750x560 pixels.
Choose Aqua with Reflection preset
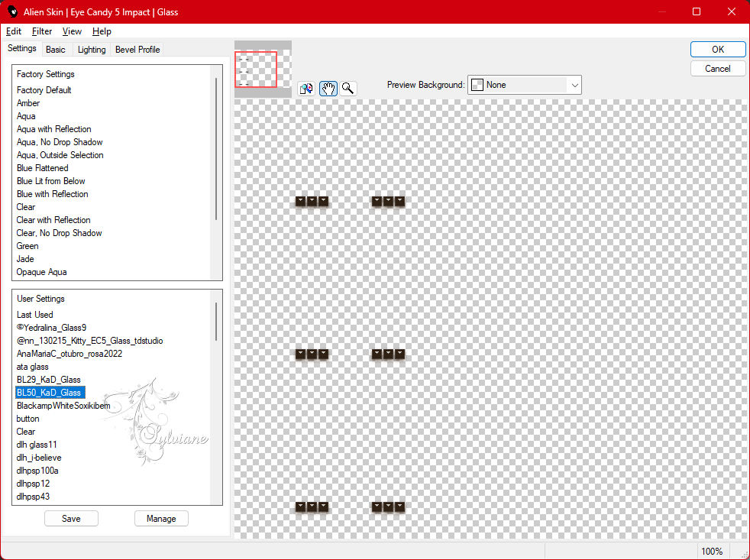pos(53,129)
